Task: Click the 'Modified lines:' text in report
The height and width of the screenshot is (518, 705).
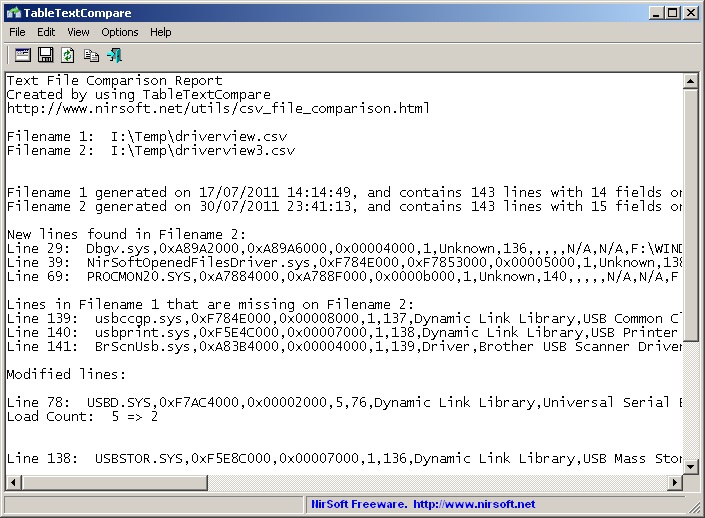Action: (65, 373)
